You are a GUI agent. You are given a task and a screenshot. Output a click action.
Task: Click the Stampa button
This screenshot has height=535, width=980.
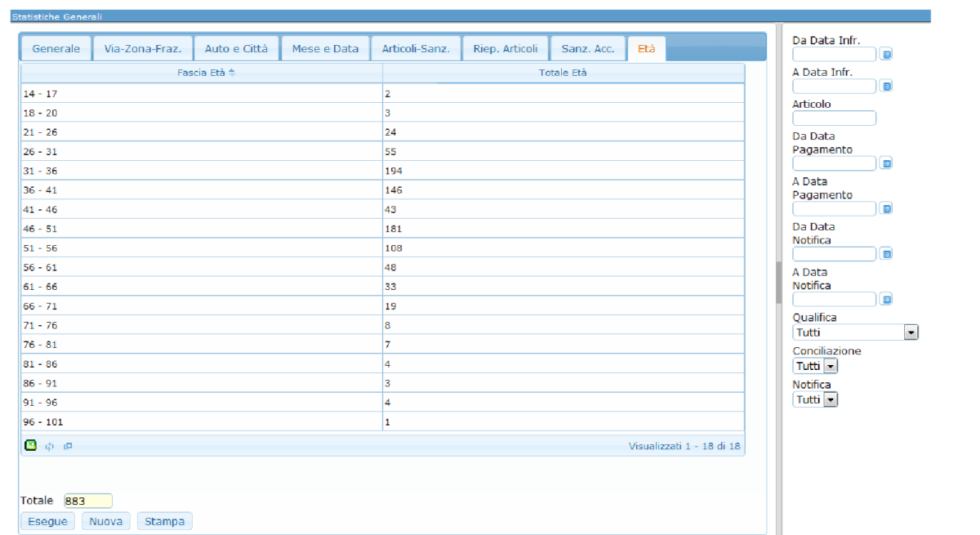[165, 521]
